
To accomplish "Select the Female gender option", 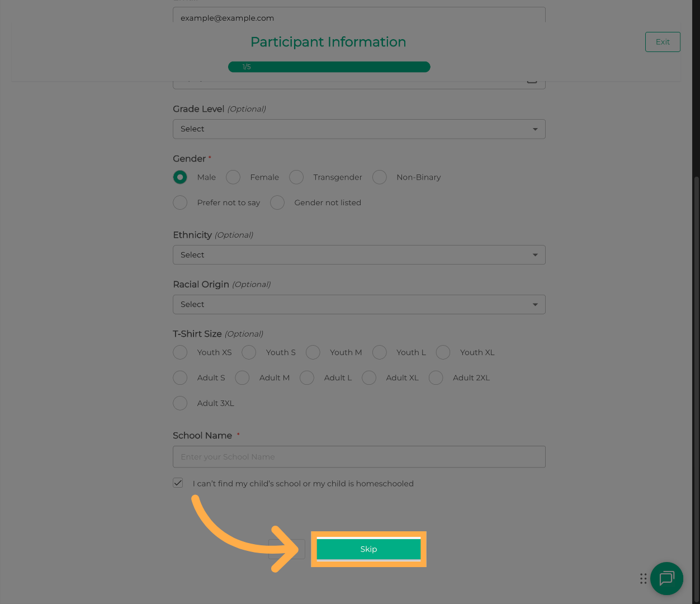I will click(x=233, y=177).
